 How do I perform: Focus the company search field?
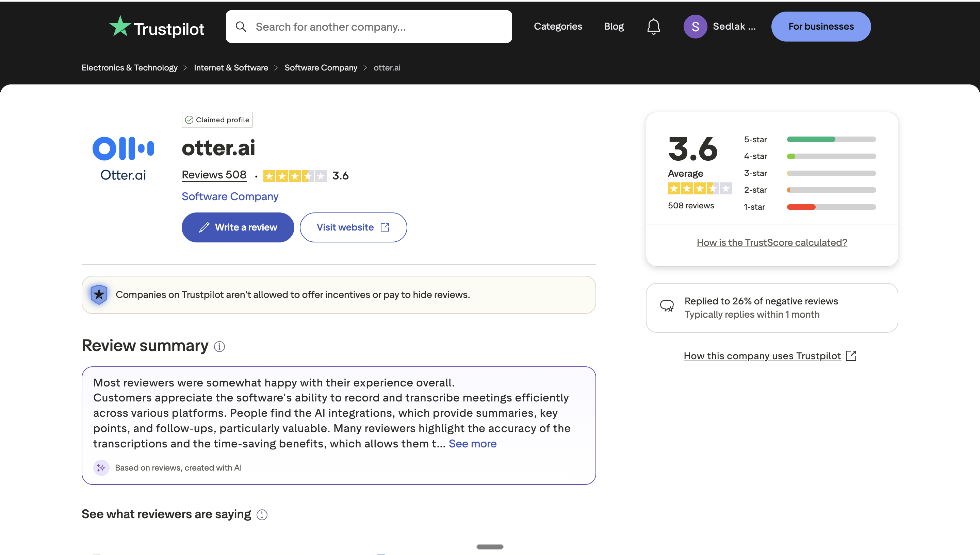pos(381,27)
